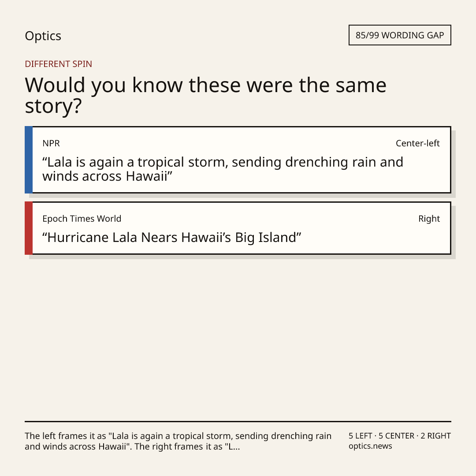Image resolution: width=476 pixels, height=476 pixels.
Task: Click the truncated summary text at bottom
Action: pyautogui.click(x=178, y=441)
